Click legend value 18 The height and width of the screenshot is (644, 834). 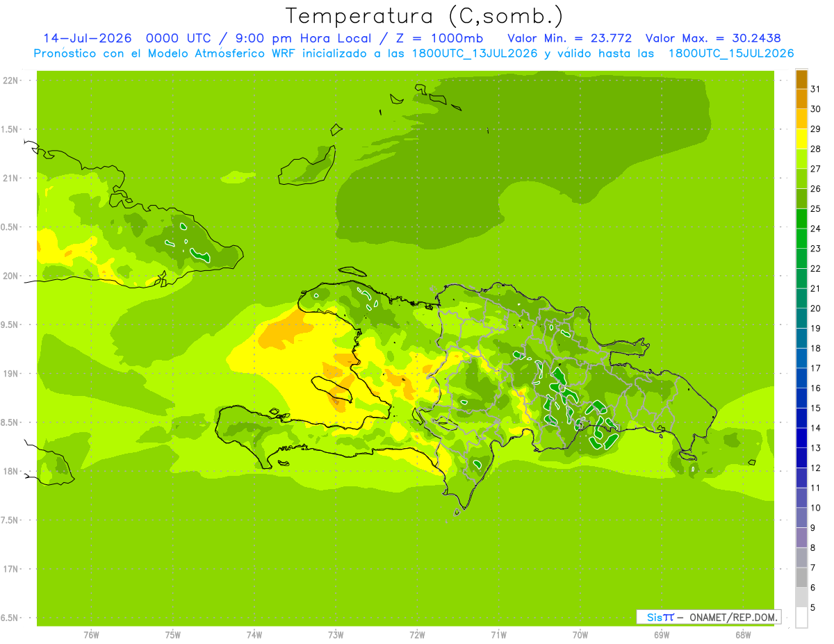pos(815,348)
